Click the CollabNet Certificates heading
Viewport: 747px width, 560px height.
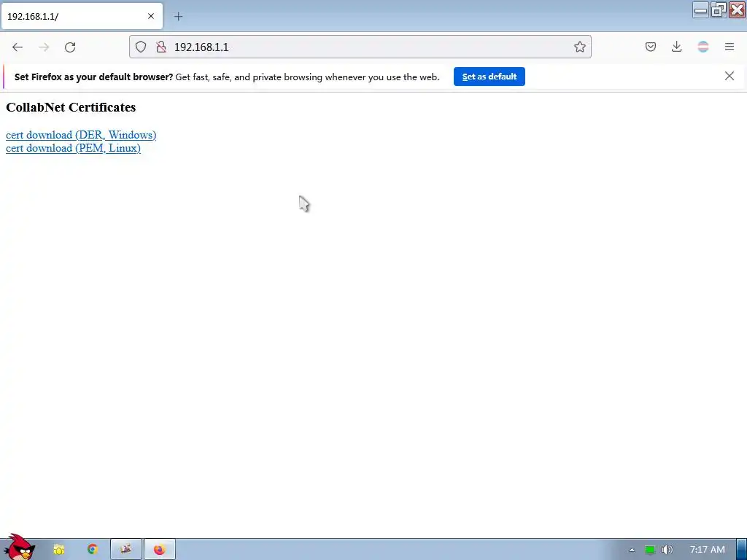[71, 107]
